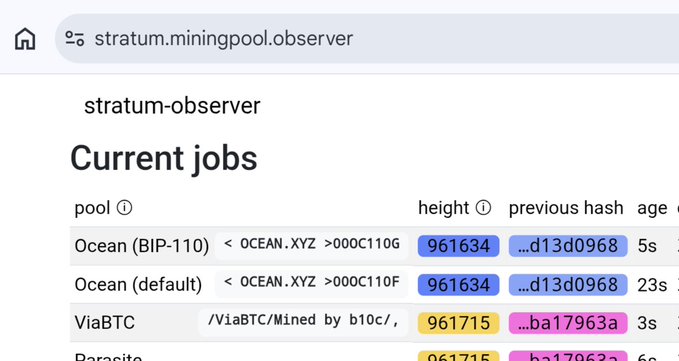Image resolution: width=679 pixels, height=361 pixels.
Task: Select the ViaBTC pool name
Action: click(x=104, y=322)
